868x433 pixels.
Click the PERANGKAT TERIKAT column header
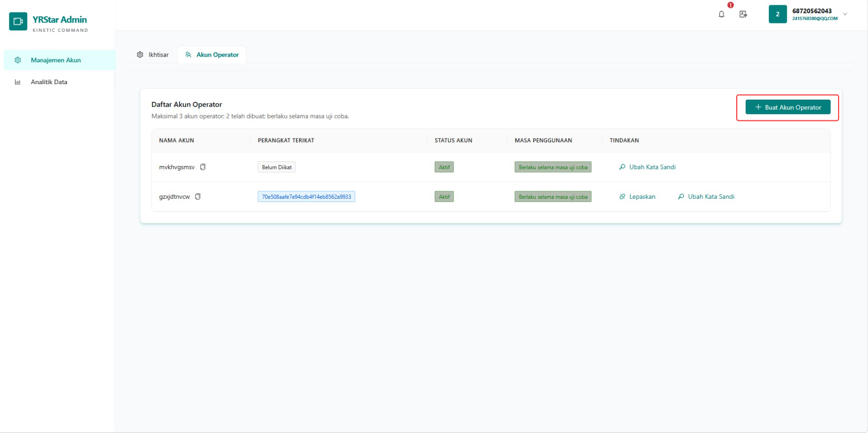coord(286,140)
